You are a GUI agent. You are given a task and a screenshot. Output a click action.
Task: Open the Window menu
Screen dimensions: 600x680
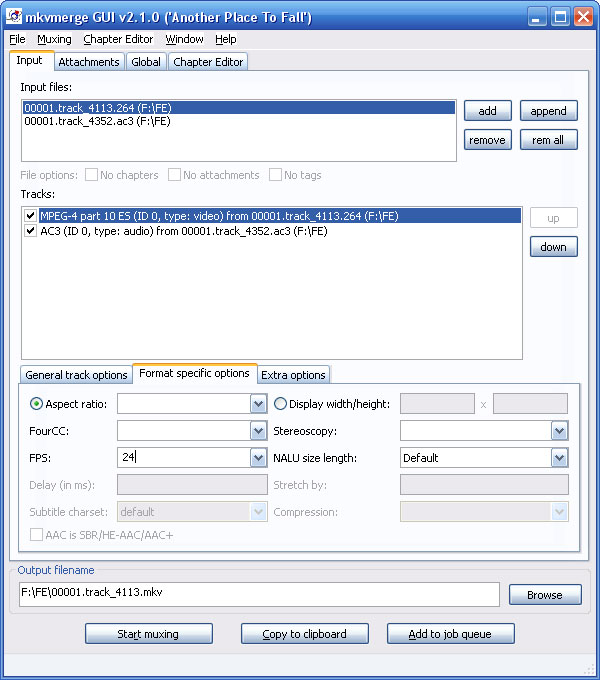[184, 39]
